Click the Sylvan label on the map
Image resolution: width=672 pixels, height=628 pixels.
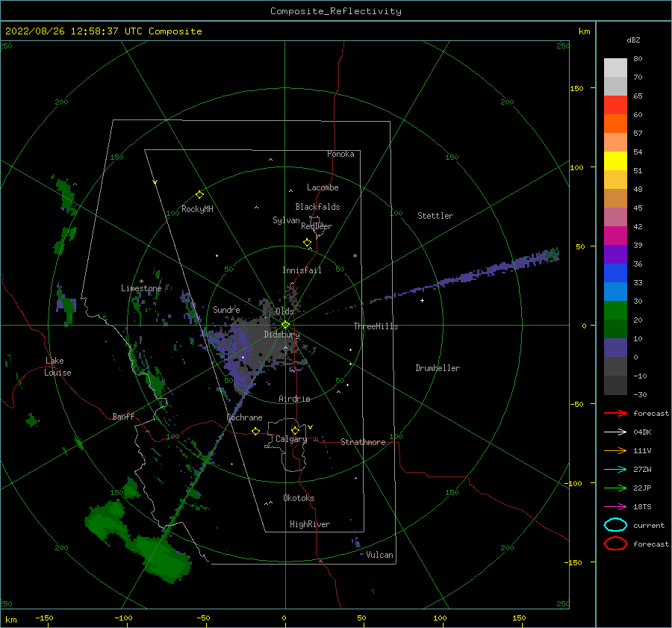pos(286,220)
